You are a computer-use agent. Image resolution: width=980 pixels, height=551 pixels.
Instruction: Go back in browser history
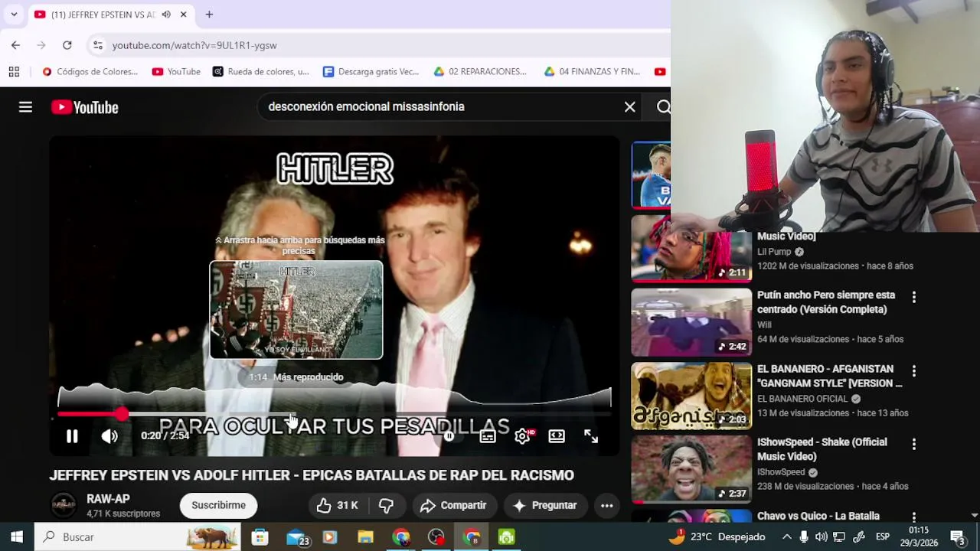coord(15,45)
